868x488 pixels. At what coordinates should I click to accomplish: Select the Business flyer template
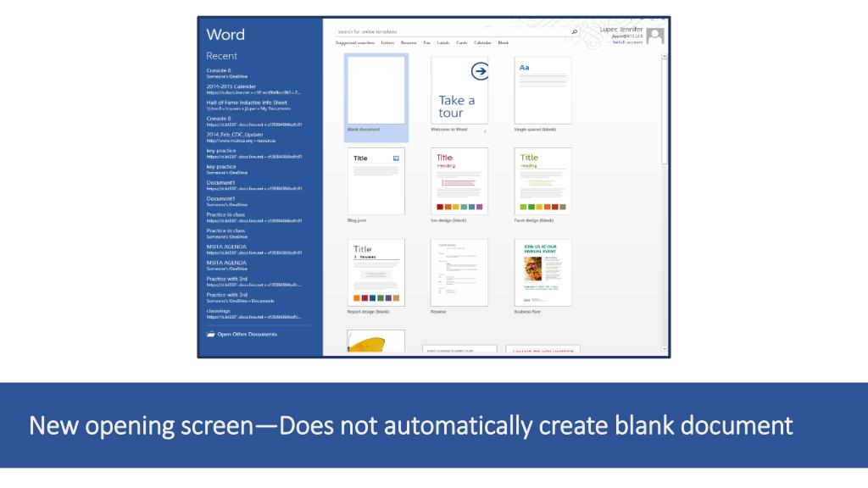[542, 273]
